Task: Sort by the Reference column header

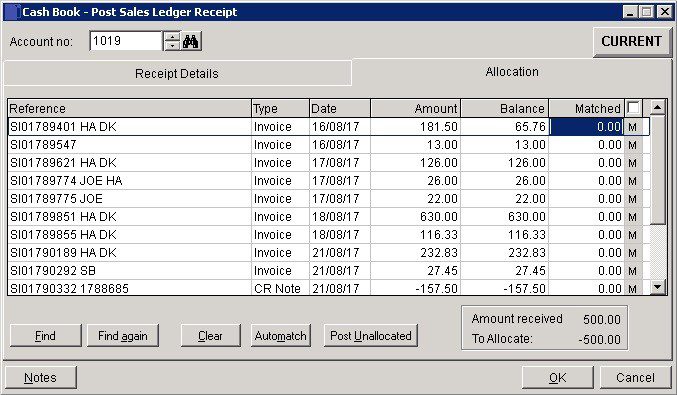Action: (130, 108)
